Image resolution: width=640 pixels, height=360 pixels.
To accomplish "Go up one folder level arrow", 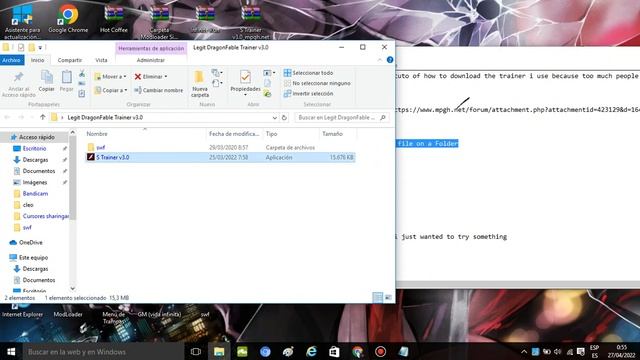I will (42, 118).
